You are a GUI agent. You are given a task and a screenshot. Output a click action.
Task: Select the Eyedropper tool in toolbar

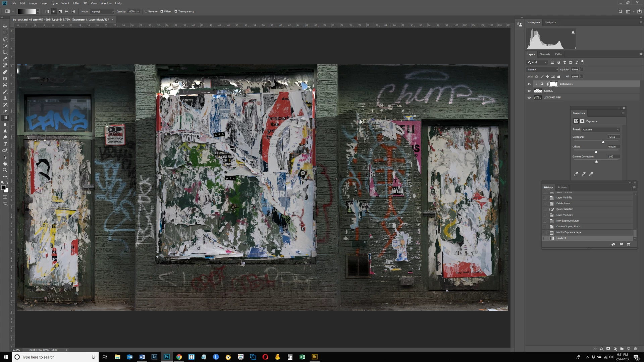tap(5, 59)
